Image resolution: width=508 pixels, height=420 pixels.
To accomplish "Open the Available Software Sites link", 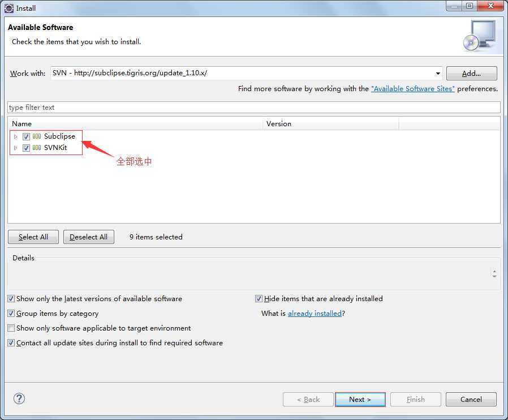I will coord(413,89).
